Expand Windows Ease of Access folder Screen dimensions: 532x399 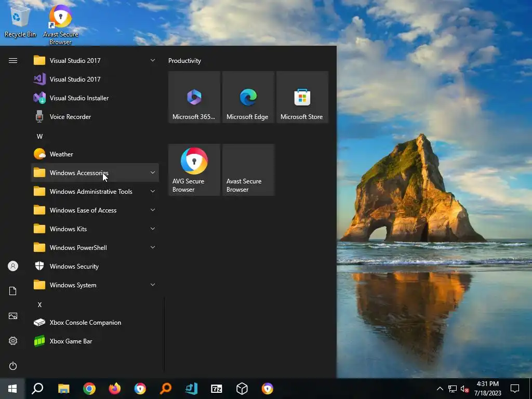(95, 210)
